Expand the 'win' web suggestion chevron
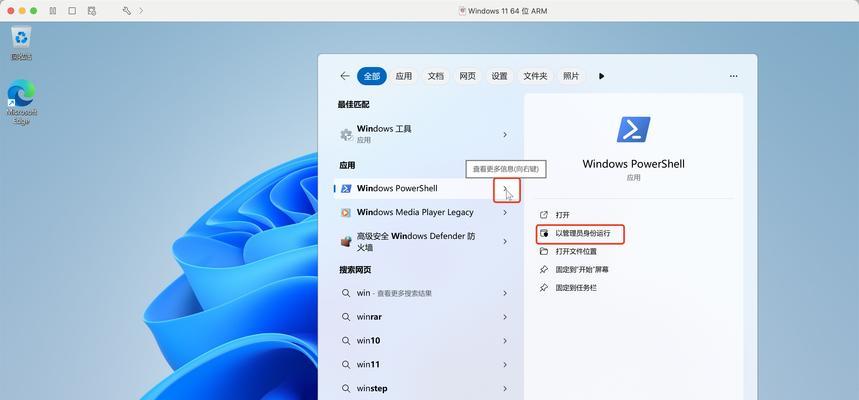Image resolution: width=859 pixels, height=400 pixels. (x=505, y=293)
